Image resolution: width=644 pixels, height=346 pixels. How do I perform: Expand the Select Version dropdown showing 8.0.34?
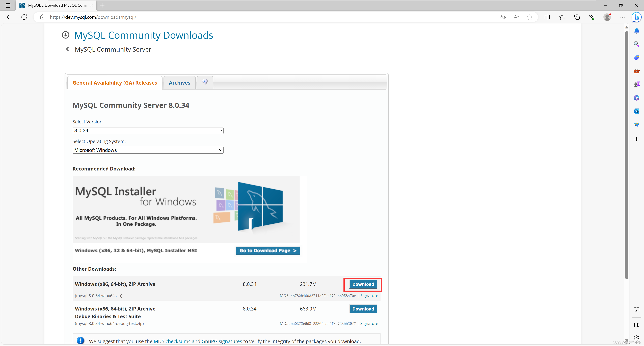(148, 131)
